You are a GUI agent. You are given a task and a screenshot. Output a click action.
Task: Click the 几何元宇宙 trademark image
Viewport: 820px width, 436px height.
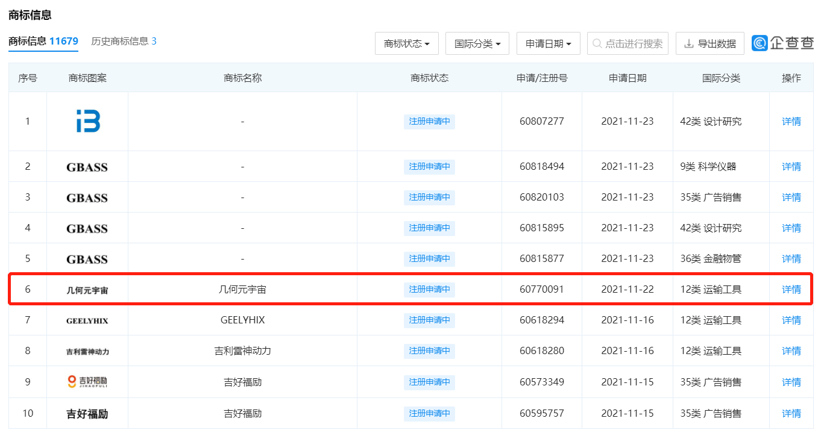[x=87, y=290]
